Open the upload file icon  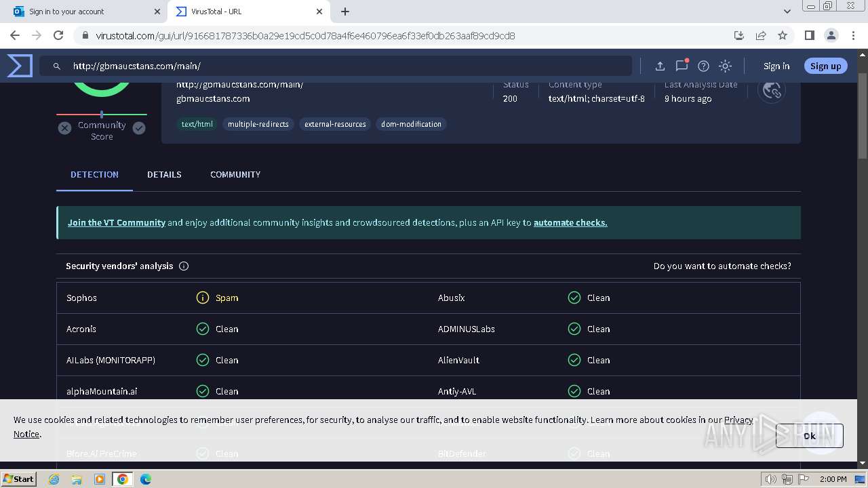(660, 66)
